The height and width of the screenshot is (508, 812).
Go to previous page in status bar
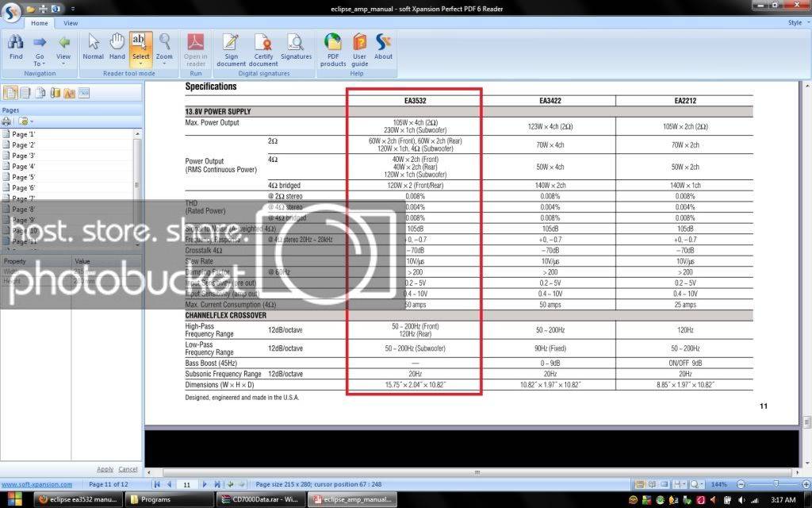pos(169,484)
